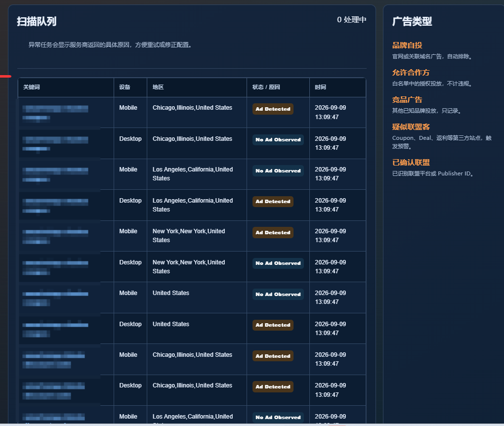Select the timestamp in the Mobile United States row

pos(330,298)
